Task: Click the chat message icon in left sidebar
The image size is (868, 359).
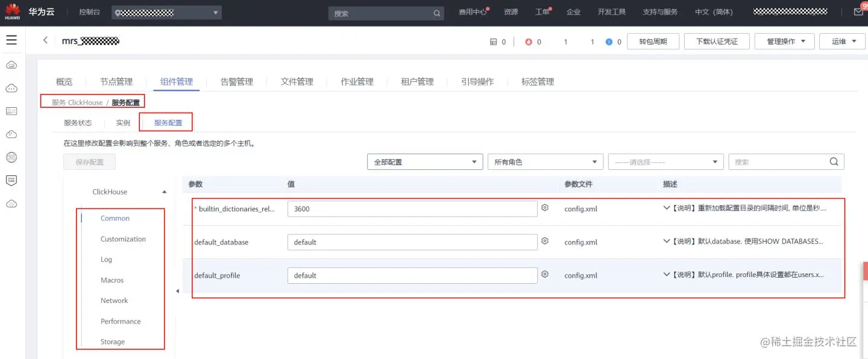Action: (x=11, y=181)
